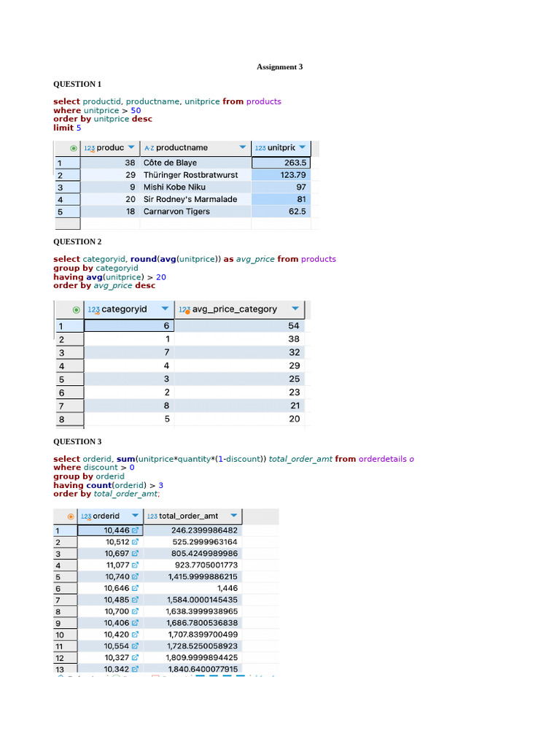Open the link icon beside order 10,554

pos(135,646)
